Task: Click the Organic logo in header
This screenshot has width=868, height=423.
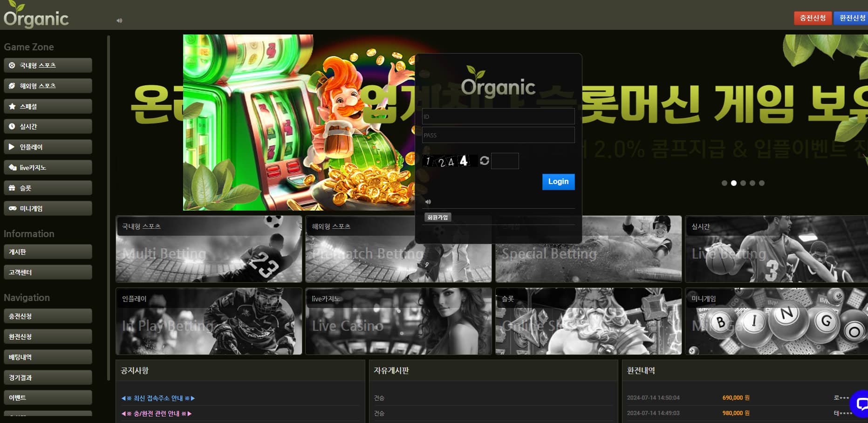Action: (36, 15)
